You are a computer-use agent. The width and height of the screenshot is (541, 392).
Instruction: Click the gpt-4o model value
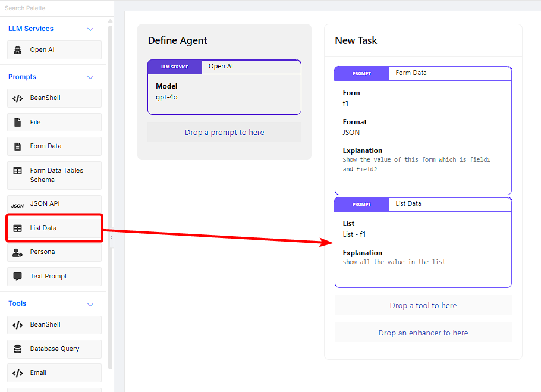166,98
